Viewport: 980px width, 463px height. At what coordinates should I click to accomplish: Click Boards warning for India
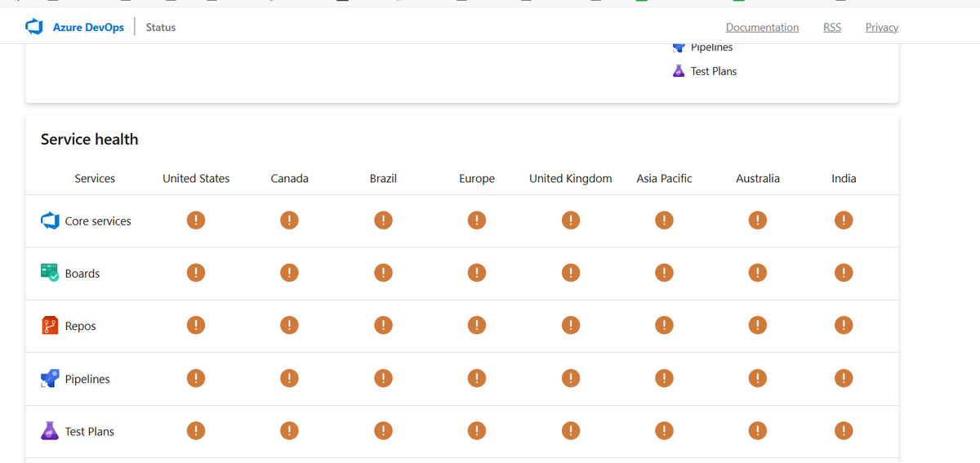844,273
